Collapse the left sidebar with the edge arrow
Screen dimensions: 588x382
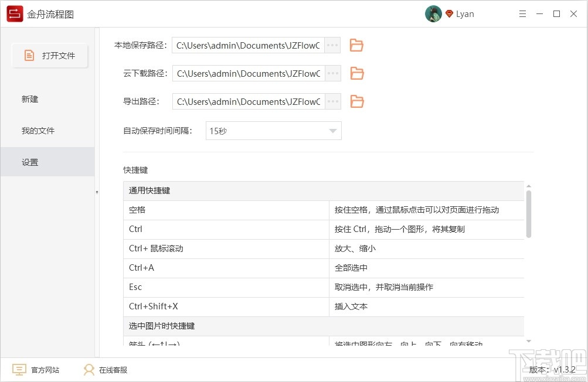coord(96,191)
